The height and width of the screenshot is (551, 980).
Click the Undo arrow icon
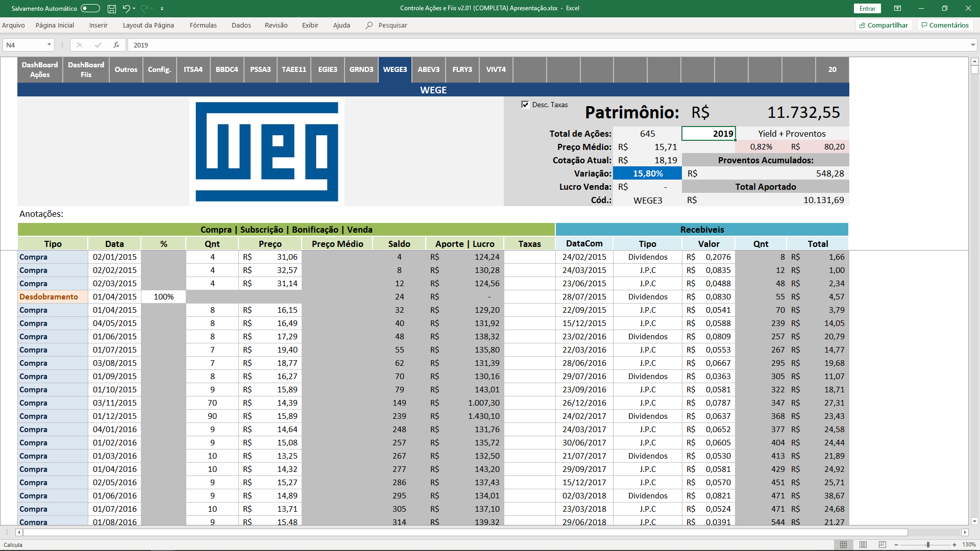(126, 9)
